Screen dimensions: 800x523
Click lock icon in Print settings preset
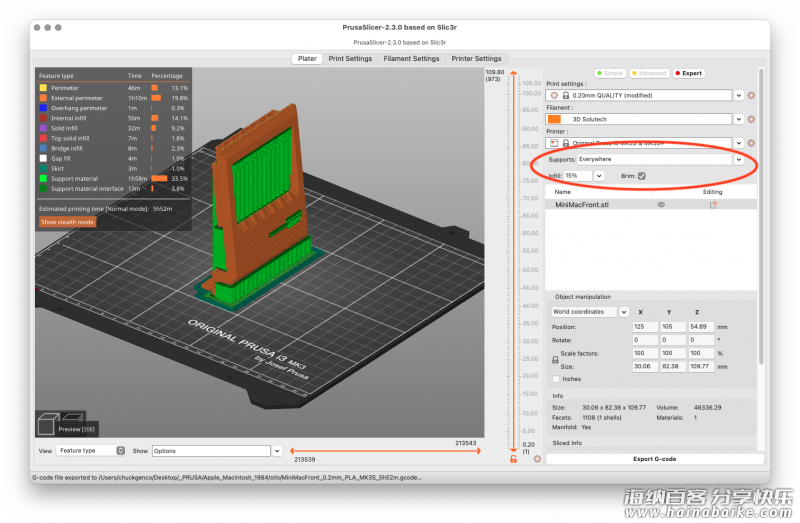coord(565,95)
